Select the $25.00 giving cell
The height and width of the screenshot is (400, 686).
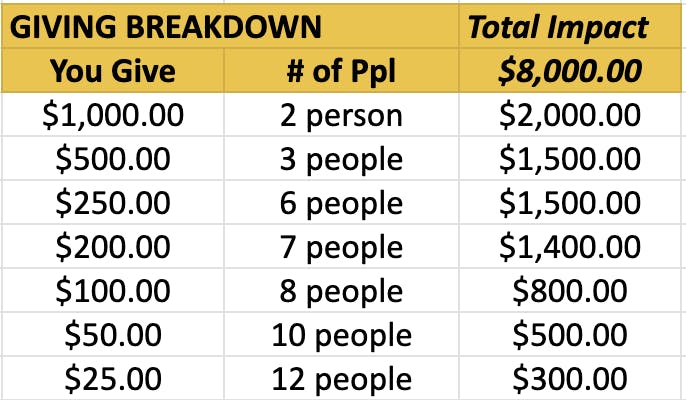[112, 379]
